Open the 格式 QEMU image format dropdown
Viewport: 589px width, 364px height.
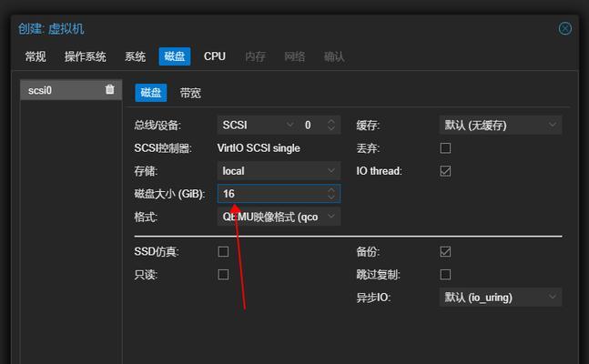279,217
